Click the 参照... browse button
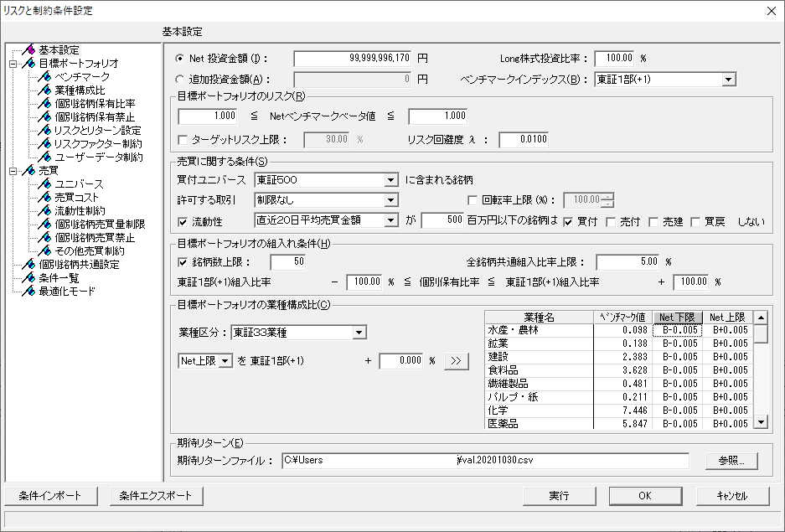785x532 pixels. click(x=726, y=460)
